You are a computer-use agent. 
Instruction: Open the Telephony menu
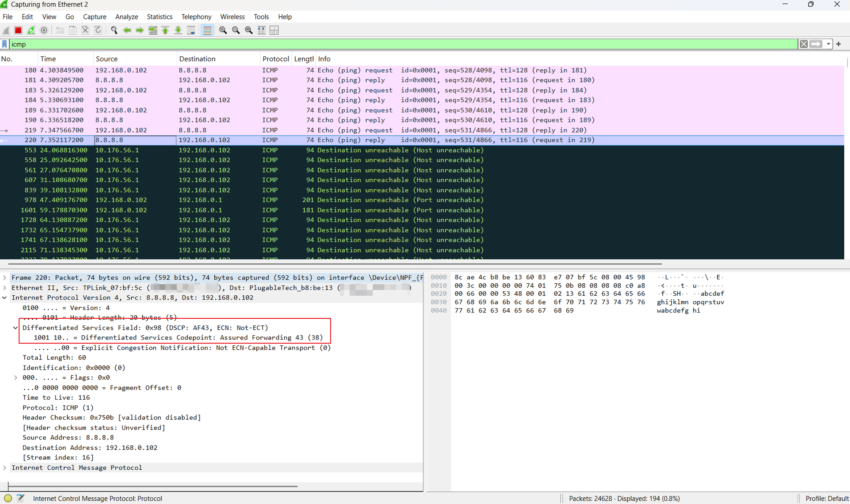pyautogui.click(x=196, y=17)
